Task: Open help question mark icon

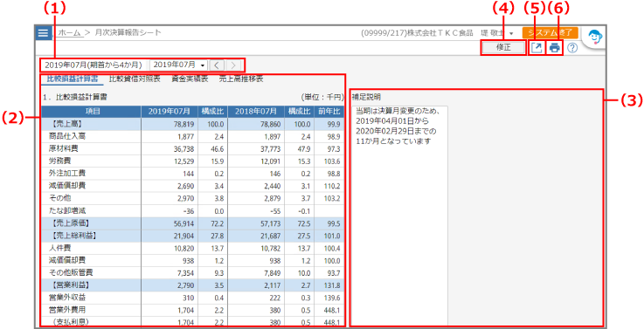Action: tap(572, 48)
